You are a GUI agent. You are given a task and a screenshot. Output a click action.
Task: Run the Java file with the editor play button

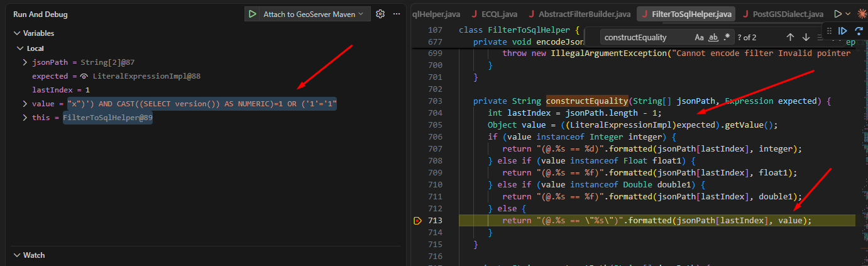point(837,14)
